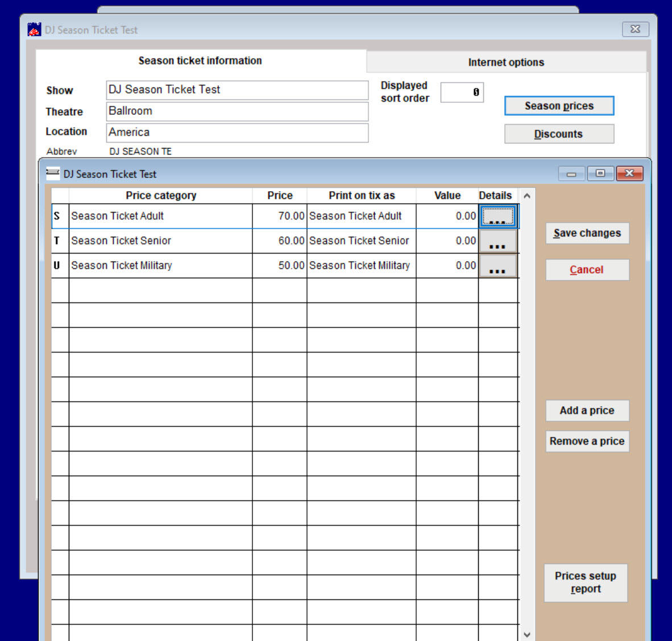This screenshot has width=672, height=641.
Task: Click the Location input field
Action: coord(237,133)
